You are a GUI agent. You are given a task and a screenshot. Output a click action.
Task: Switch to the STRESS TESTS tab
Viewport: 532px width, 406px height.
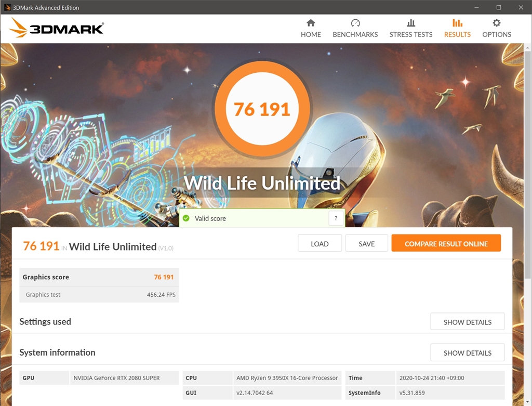tap(411, 29)
